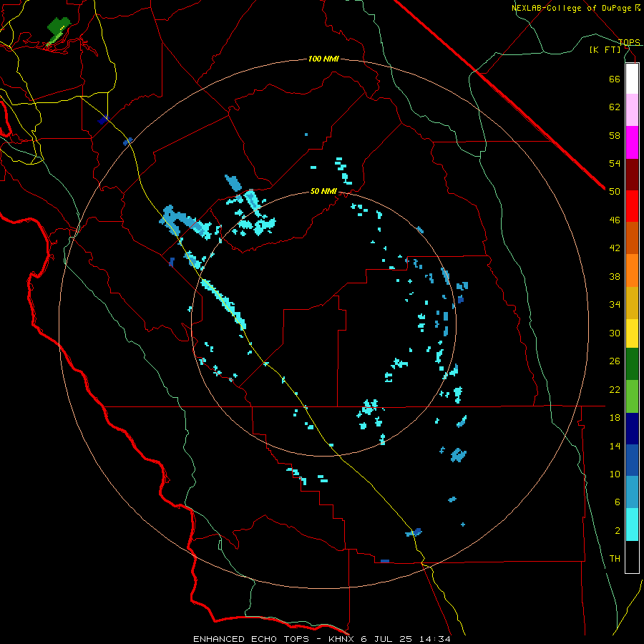Click the 2 value on the scale
Viewport: 644px width, 644px height.
617,531
